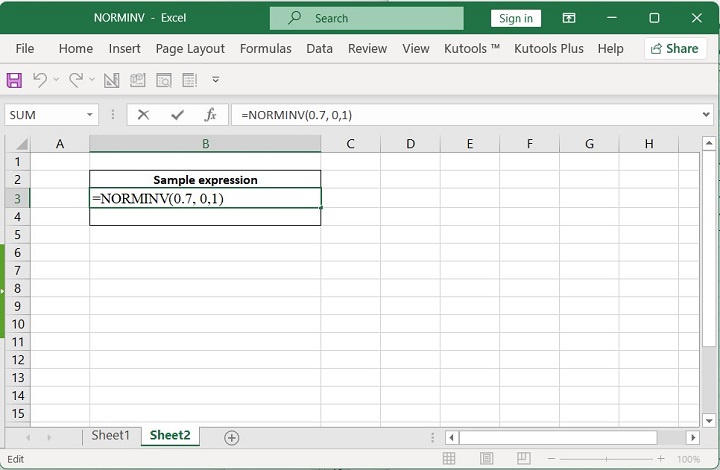Cancel the formula entry with X icon

point(143,115)
